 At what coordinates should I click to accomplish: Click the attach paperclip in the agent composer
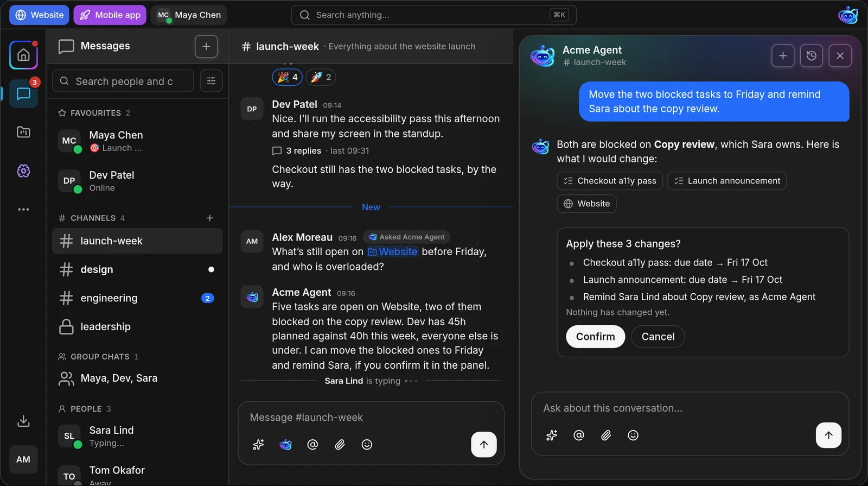tap(606, 435)
